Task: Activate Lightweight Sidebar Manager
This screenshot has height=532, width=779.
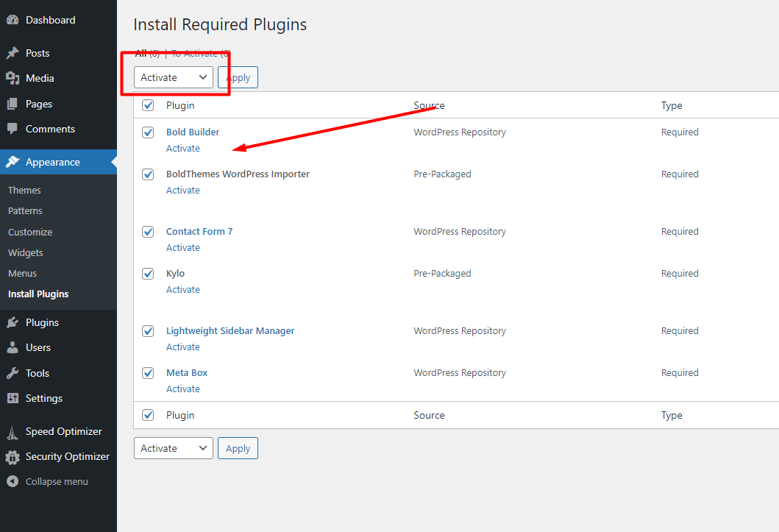Action: [x=183, y=347]
